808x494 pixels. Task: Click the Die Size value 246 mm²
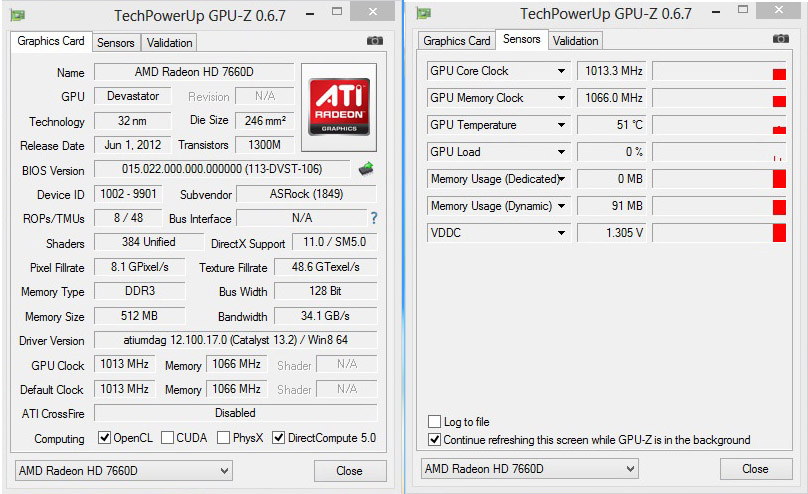point(265,121)
